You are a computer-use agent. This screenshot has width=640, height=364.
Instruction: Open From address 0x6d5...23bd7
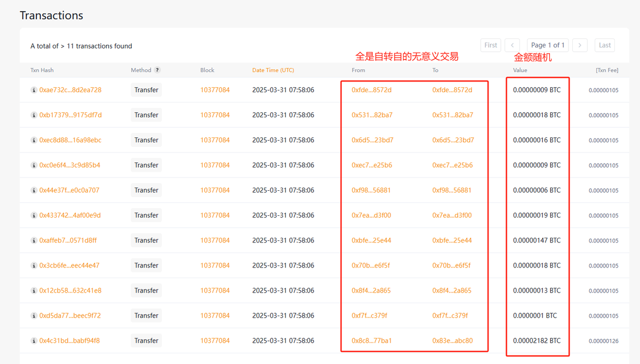point(372,140)
